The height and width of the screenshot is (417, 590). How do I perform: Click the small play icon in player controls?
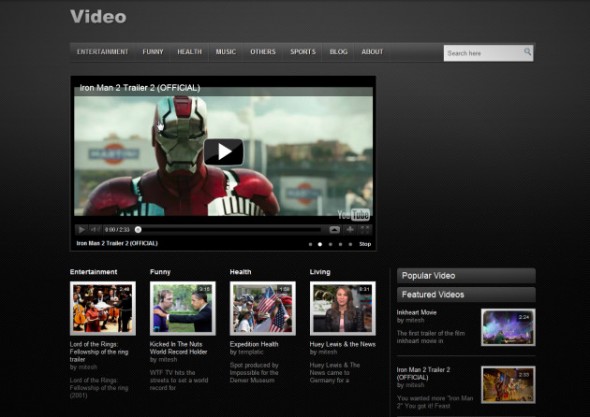[x=81, y=229]
